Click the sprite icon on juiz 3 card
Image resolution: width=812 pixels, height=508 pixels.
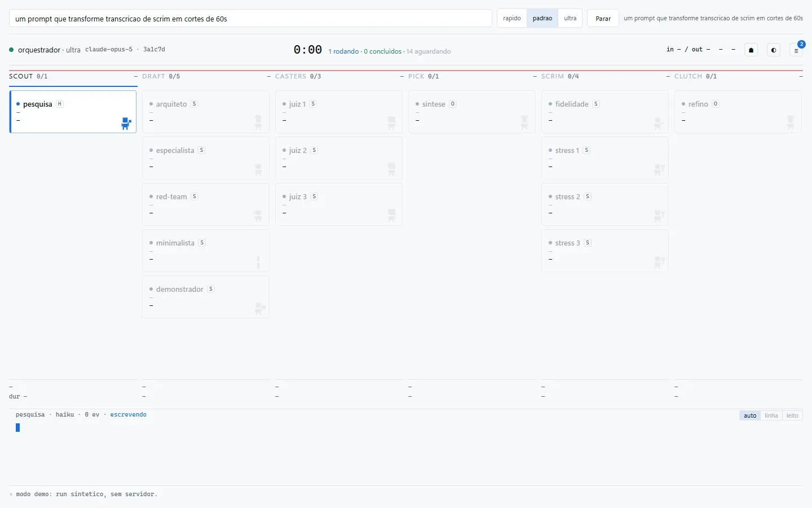(x=391, y=216)
